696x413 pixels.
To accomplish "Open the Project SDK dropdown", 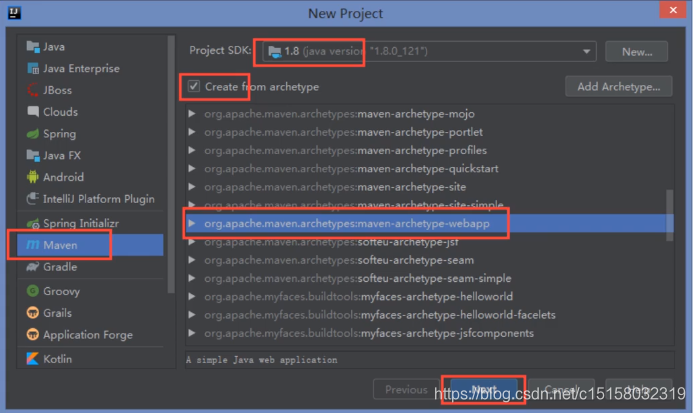I will pyautogui.click(x=586, y=52).
